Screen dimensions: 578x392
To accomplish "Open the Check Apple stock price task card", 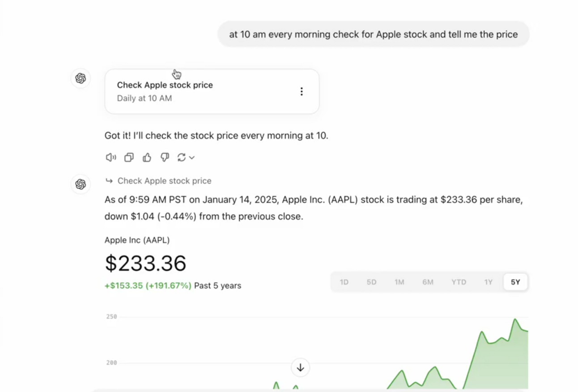I will 212,91.
